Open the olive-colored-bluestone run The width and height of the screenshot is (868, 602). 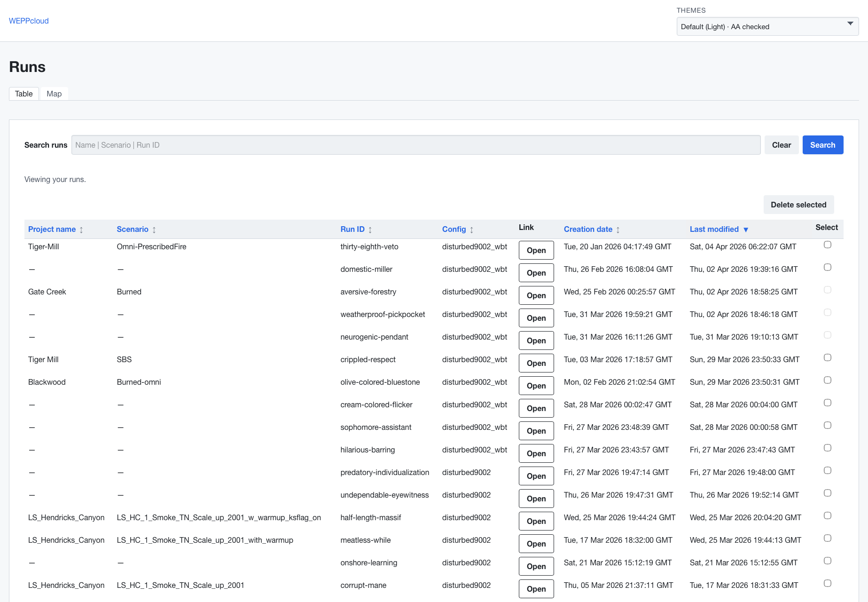[x=536, y=386]
